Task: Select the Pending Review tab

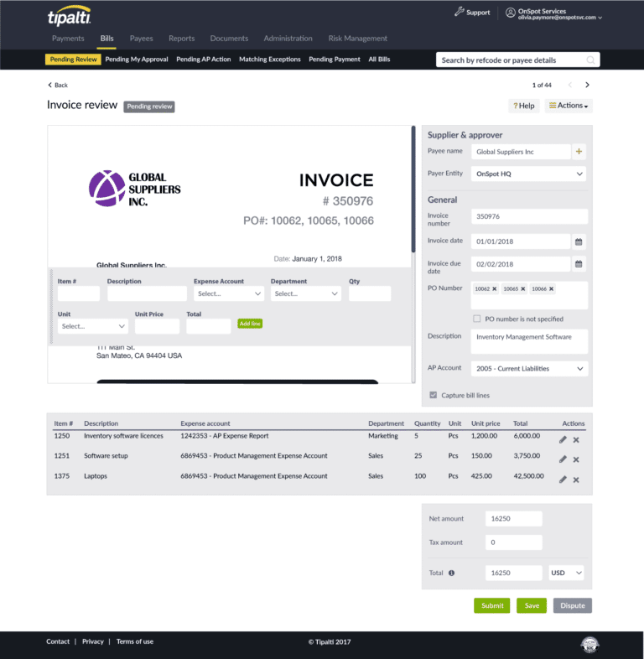Action: [x=73, y=60]
